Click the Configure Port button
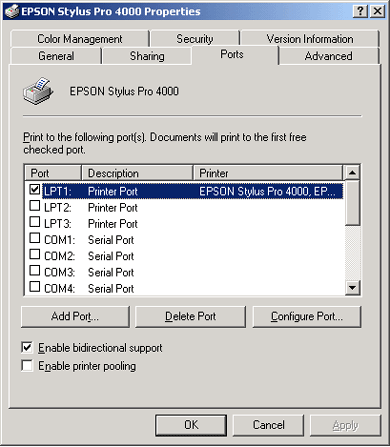The height and width of the screenshot is (447, 390). coord(307,316)
